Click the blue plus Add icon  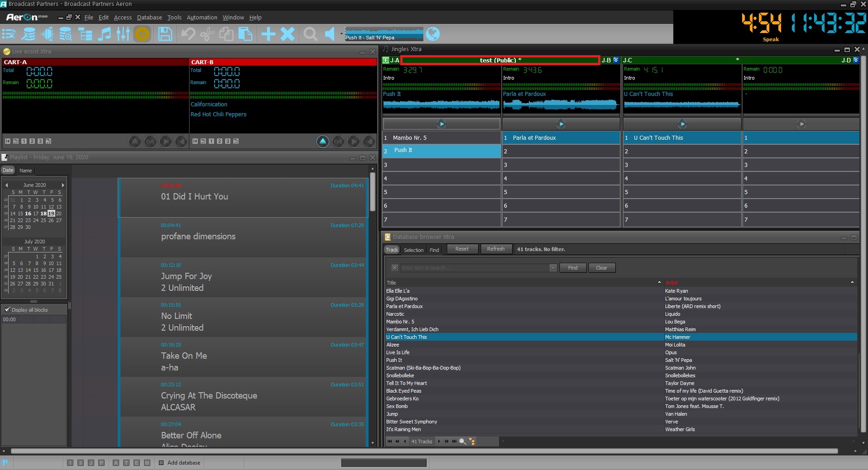[x=269, y=34]
